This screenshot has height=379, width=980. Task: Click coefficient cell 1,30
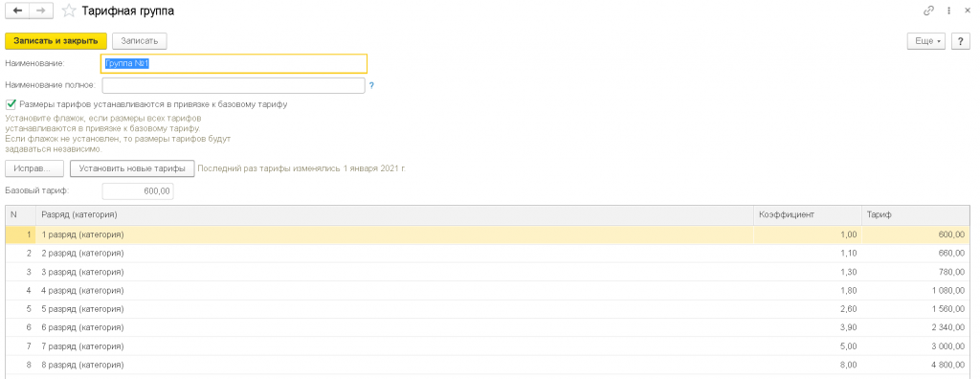[808, 272]
